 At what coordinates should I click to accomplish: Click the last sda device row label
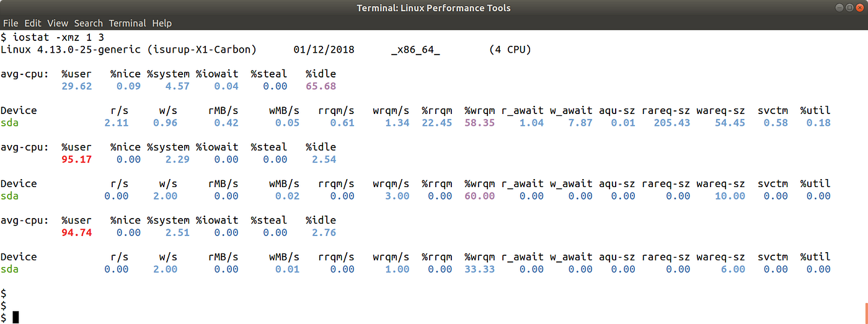coord(9,269)
